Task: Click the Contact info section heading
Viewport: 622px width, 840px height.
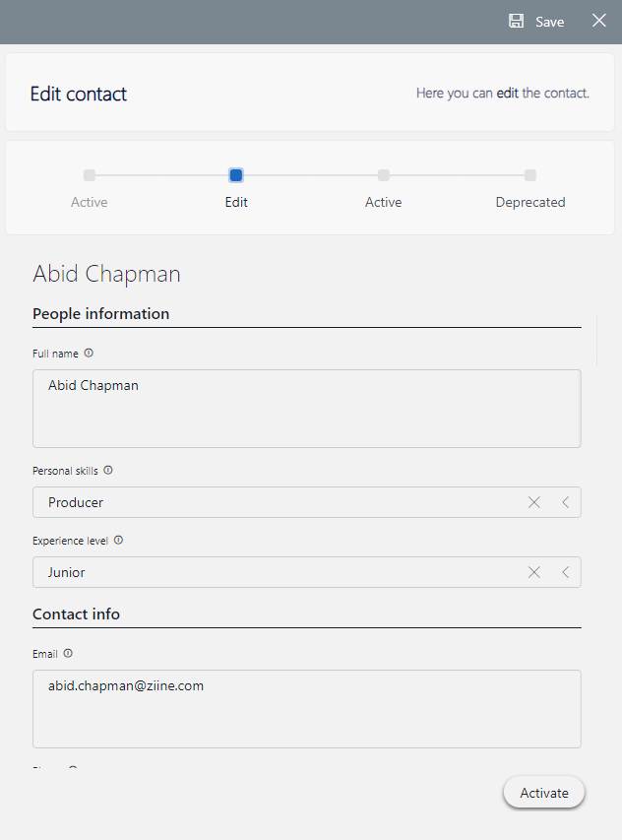Action: (x=76, y=614)
